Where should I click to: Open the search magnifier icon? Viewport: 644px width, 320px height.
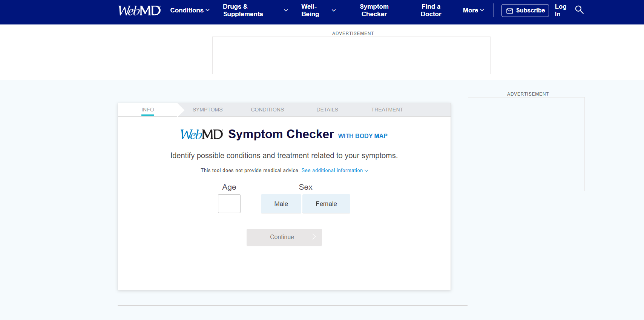(579, 10)
